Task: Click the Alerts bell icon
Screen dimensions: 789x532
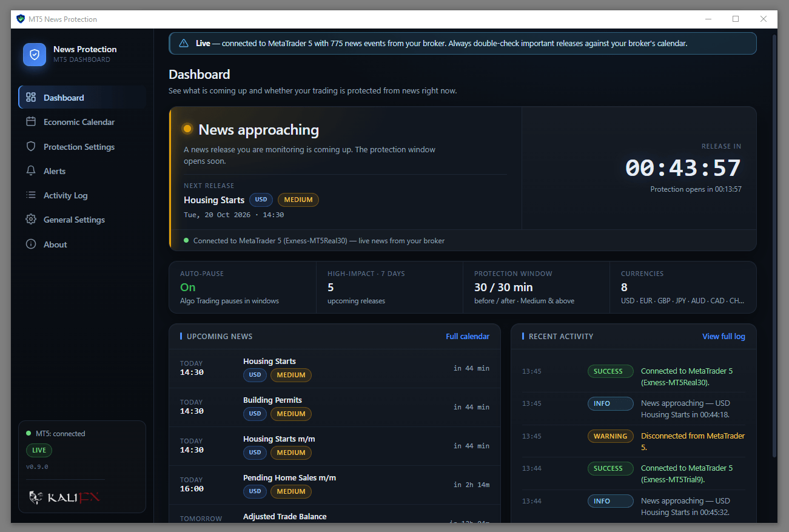Action: point(31,170)
